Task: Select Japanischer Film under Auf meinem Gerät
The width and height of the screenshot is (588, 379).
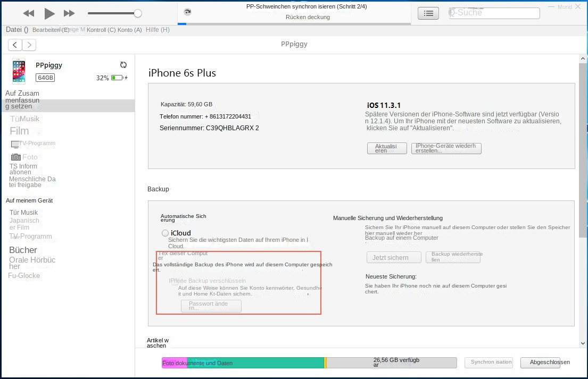Action: click(x=24, y=224)
